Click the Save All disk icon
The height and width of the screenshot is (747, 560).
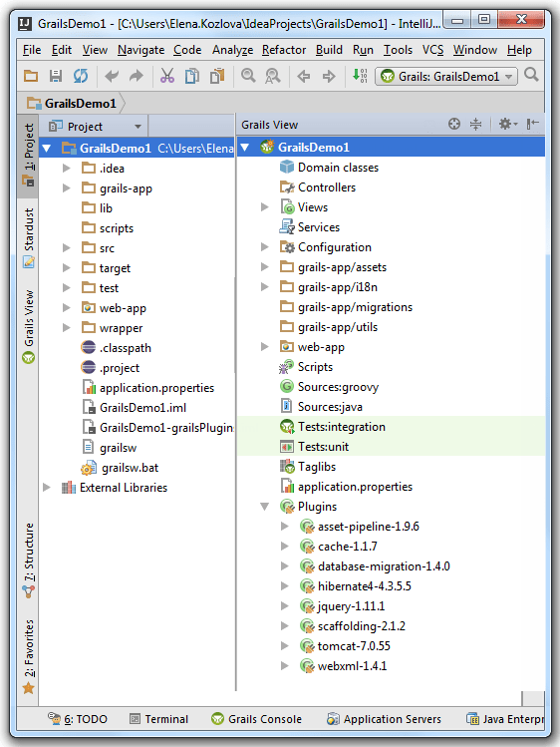56,76
